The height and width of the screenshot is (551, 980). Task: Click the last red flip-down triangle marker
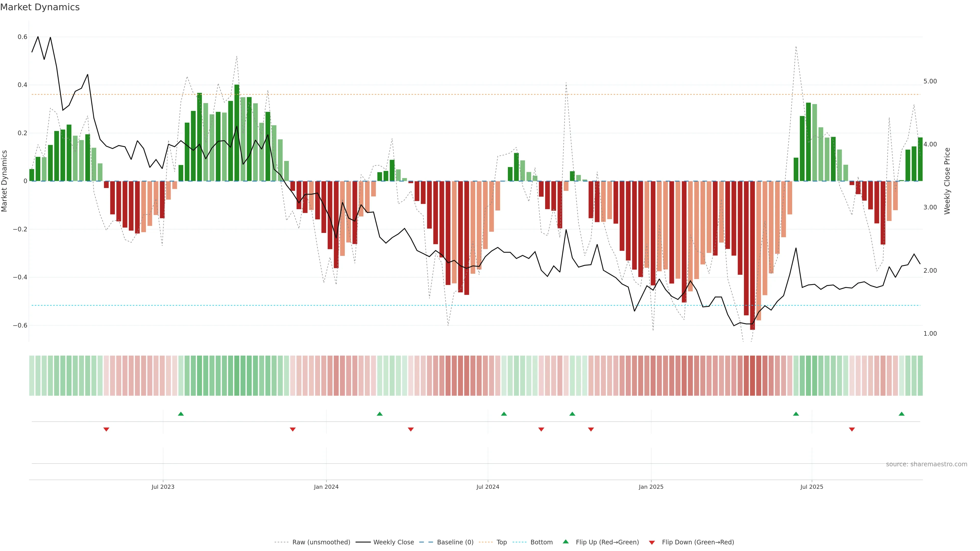tap(852, 429)
